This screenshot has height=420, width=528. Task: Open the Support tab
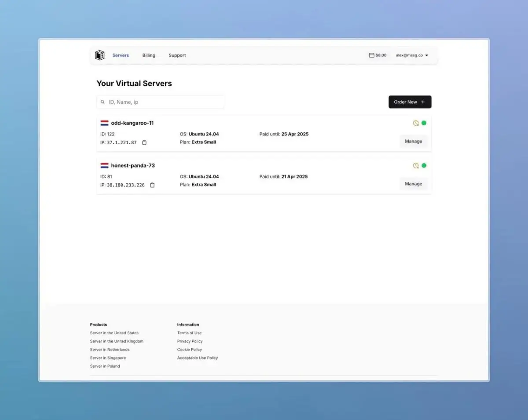pos(177,55)
